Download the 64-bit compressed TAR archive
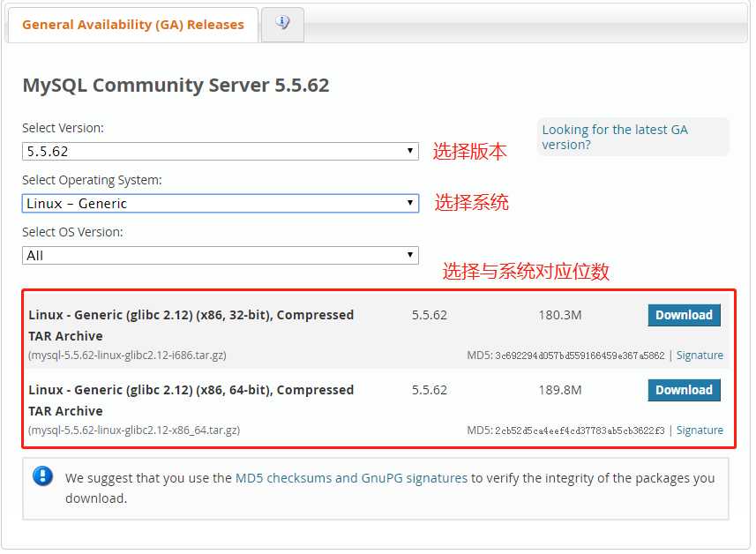Viewport: 756px width, 554px height. (684, 390)
